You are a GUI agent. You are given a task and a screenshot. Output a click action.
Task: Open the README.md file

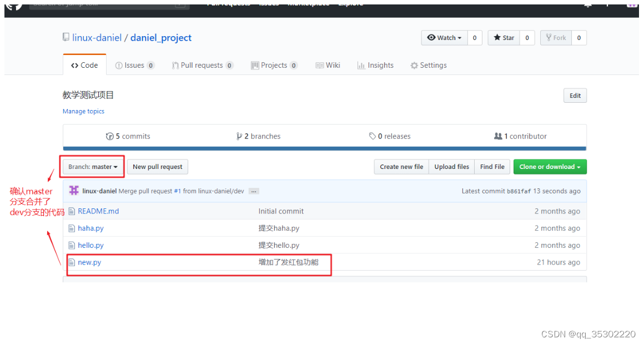tap(98, 211)
